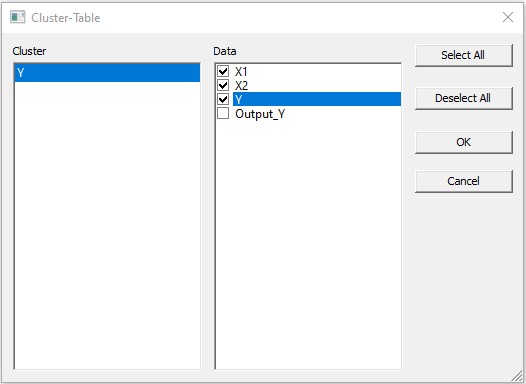Select the Y item in Cluster list

(107, 73)
